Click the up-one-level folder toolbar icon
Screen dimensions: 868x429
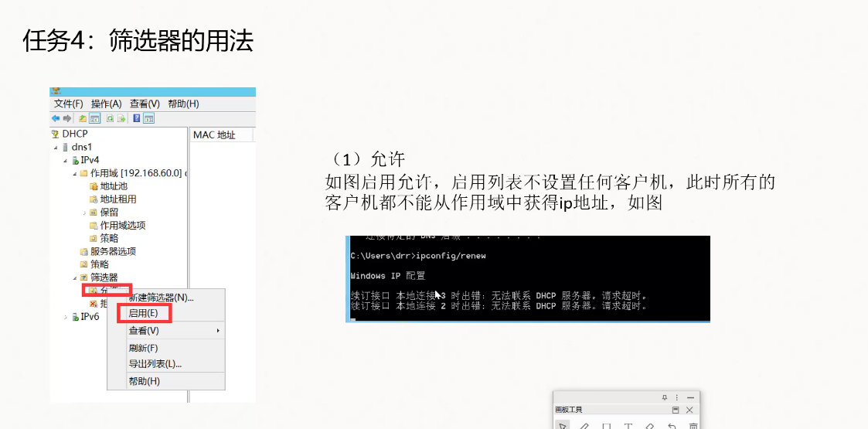click(x=83, y=118)
